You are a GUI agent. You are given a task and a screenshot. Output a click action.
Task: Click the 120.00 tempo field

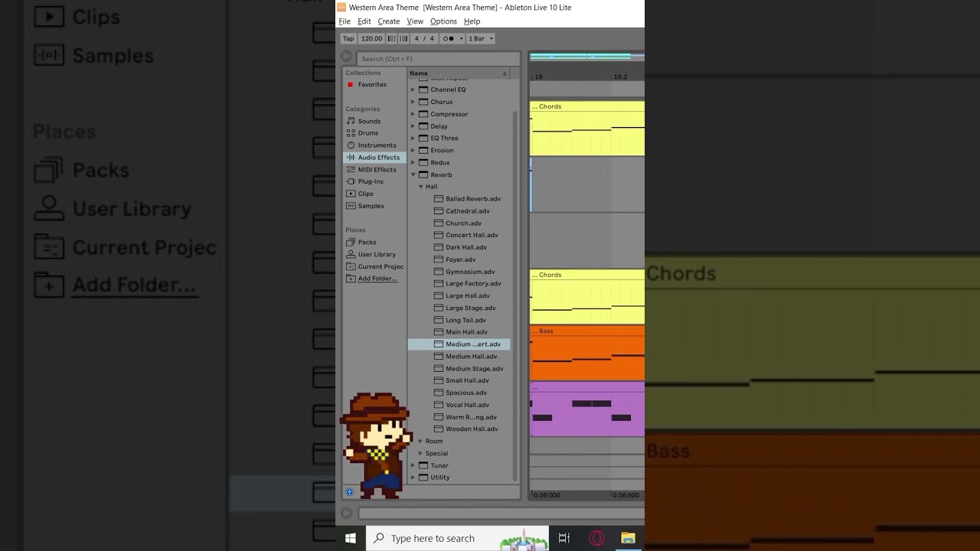(x=371, y=38)
